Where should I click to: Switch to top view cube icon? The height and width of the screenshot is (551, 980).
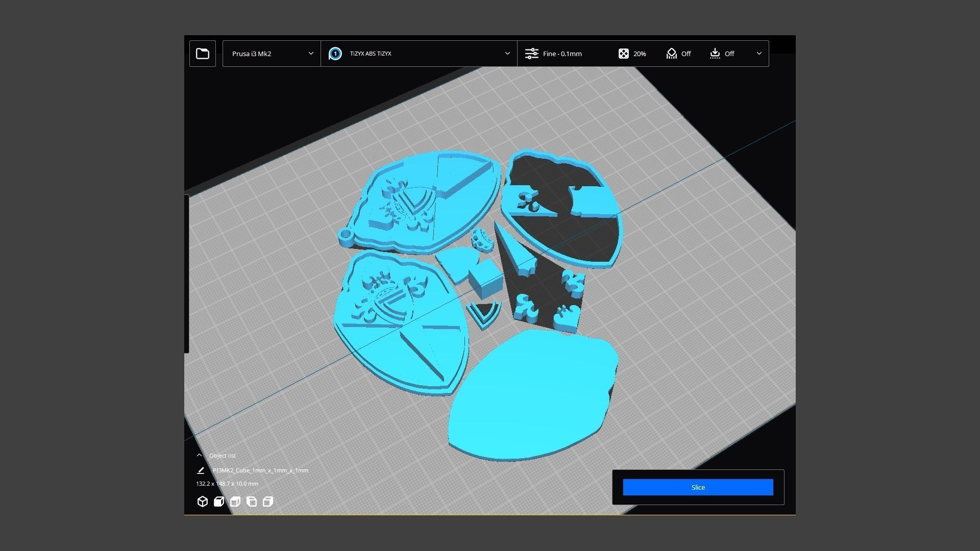point(235,502)
